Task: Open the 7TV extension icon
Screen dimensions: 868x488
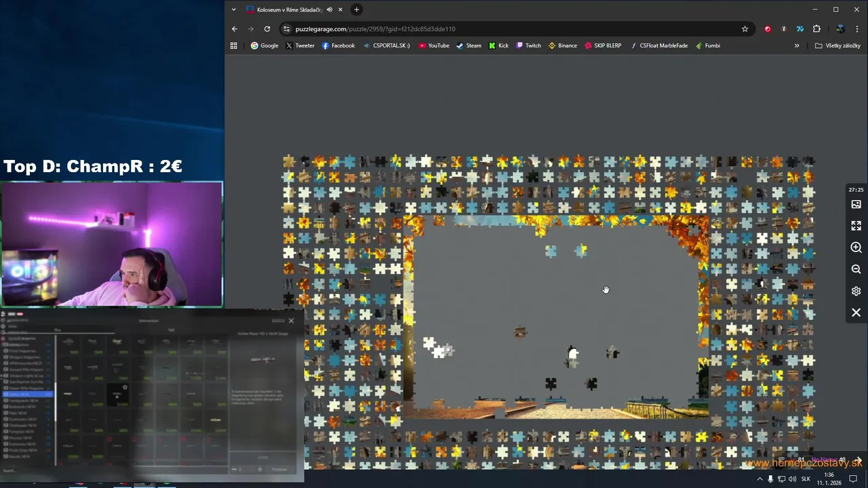Action: (x=800, y=29)
